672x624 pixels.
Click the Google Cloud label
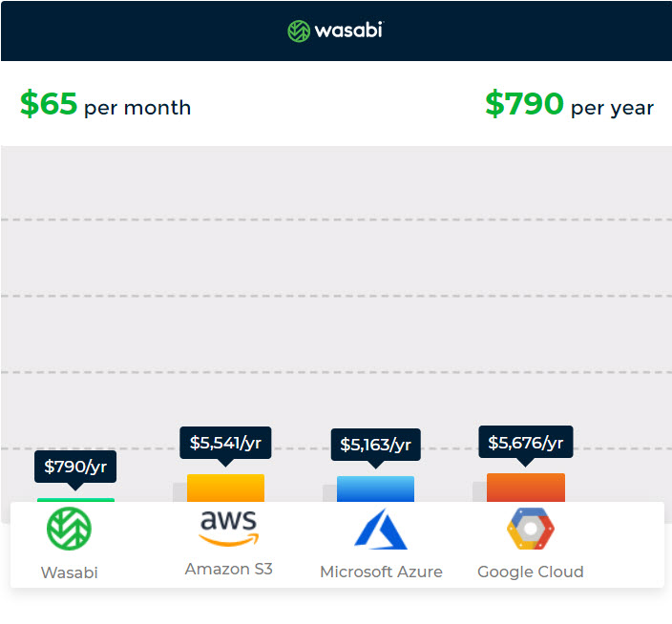(x=531, y=572)
